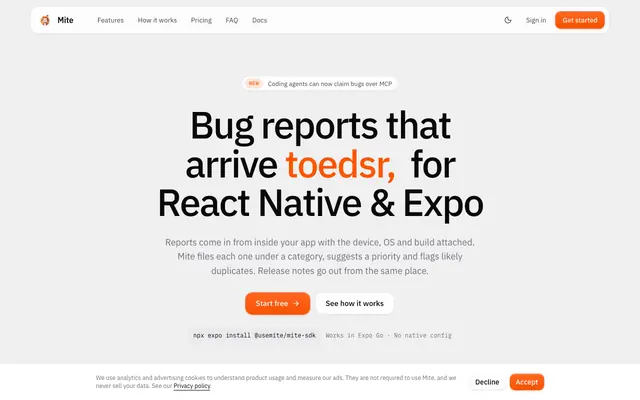This screenshot has width=640, height=400.
Task: Go to How it works nav link
Action: [157, 20]
